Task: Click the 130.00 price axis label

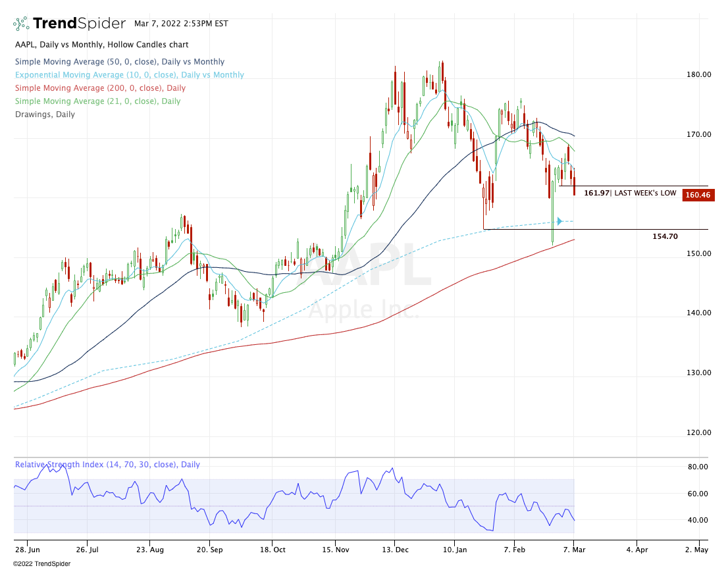Action: [x=699, y=373]
